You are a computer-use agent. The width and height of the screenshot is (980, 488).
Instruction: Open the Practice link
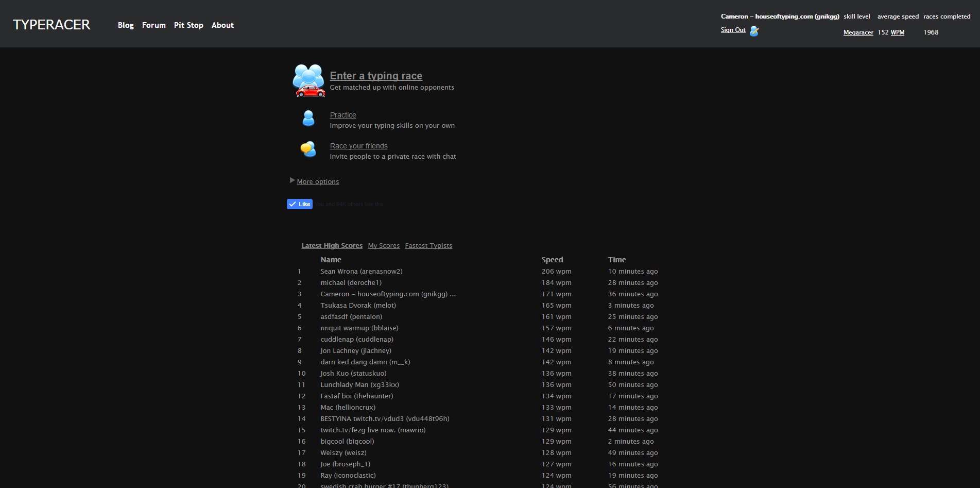[343, 115]
